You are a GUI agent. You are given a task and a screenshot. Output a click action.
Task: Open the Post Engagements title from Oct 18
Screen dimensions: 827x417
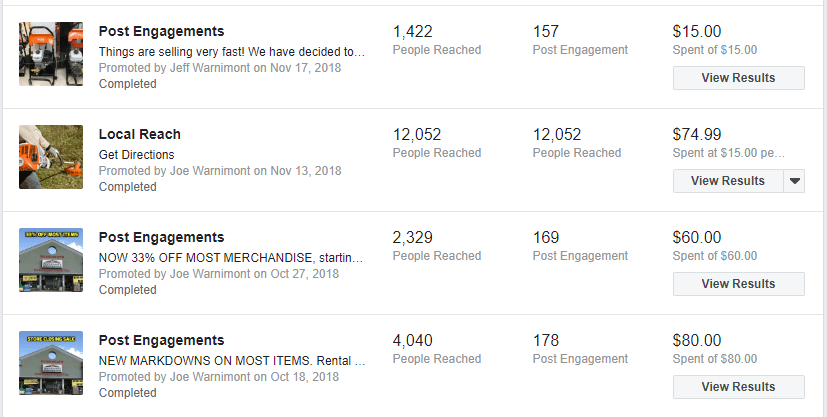click(161, 341)
